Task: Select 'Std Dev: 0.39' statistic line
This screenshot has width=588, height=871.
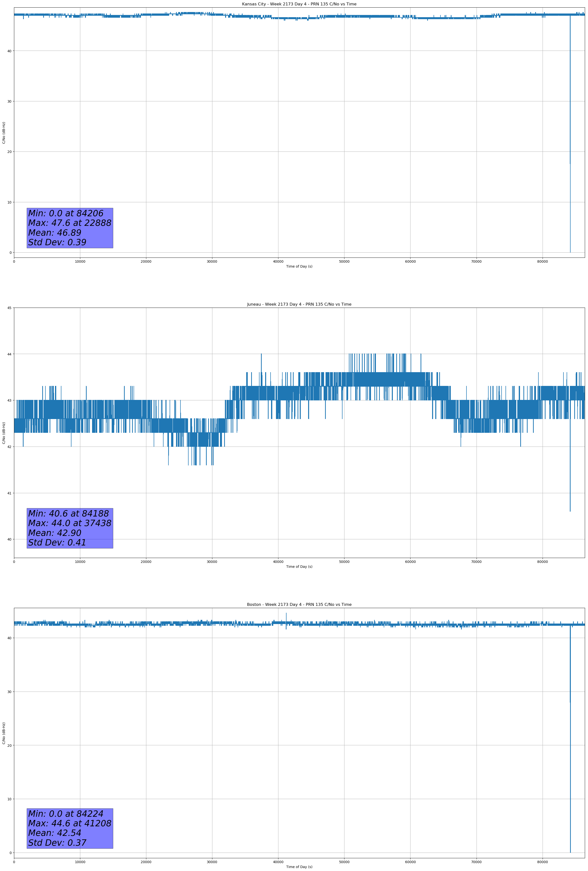Action: pos(57,243)
